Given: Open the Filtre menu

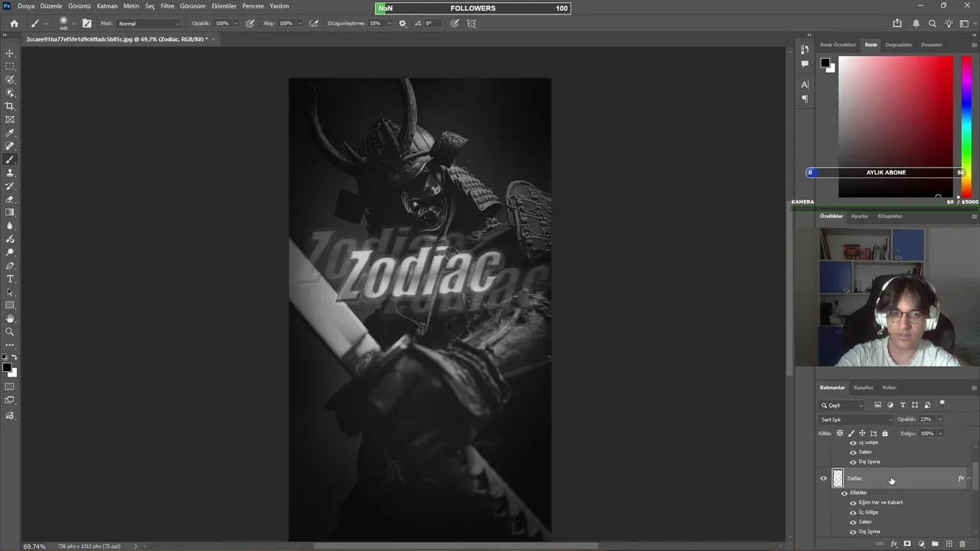Looking at the screenshot, I should coord(167,6).
